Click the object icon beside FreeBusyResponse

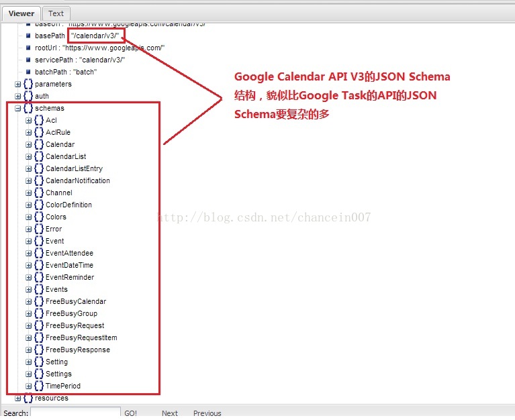[x=39, y=350]
